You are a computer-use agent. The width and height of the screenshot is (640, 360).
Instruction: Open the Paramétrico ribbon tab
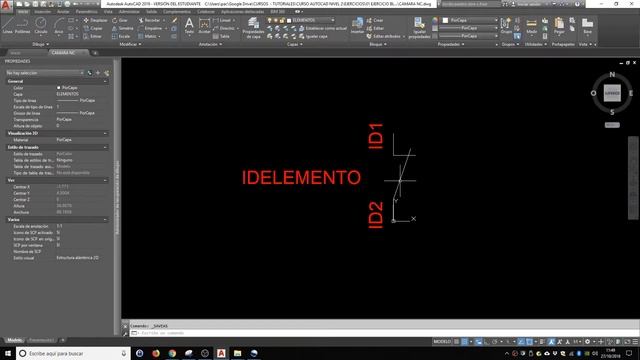[x=87, y=12]
